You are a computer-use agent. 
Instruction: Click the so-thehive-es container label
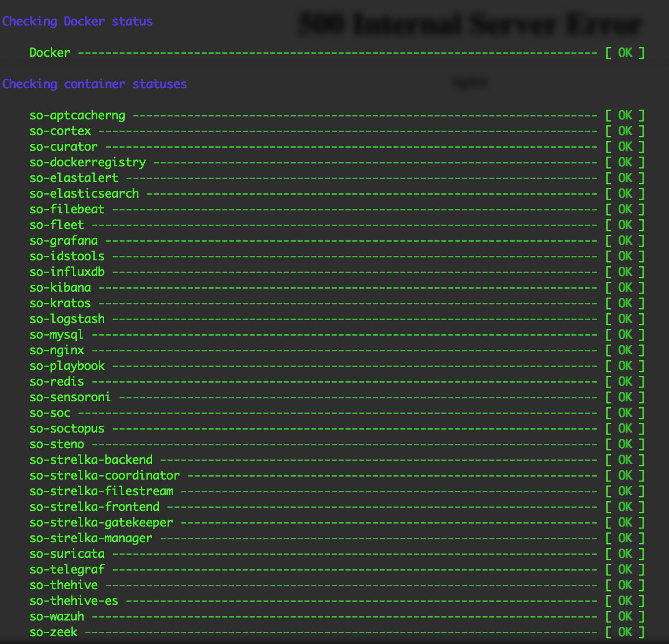click(74, 601)
